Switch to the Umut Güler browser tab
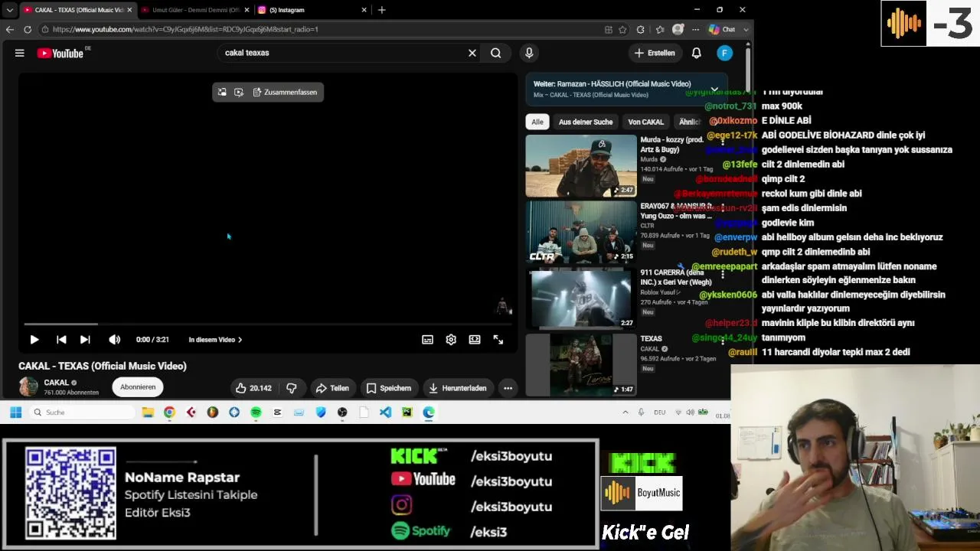 coord(195,10)
